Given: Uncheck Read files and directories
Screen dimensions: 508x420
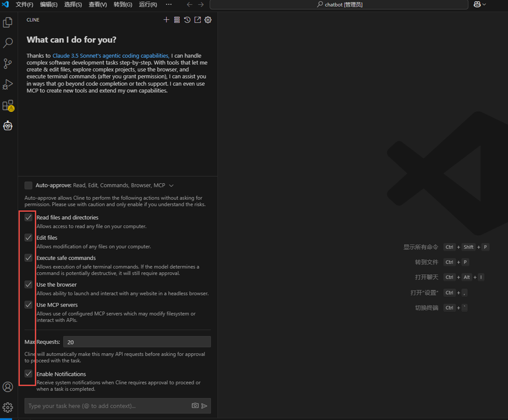Looking at the screenshot, I should pyautogui.click(x=28, y=217).
